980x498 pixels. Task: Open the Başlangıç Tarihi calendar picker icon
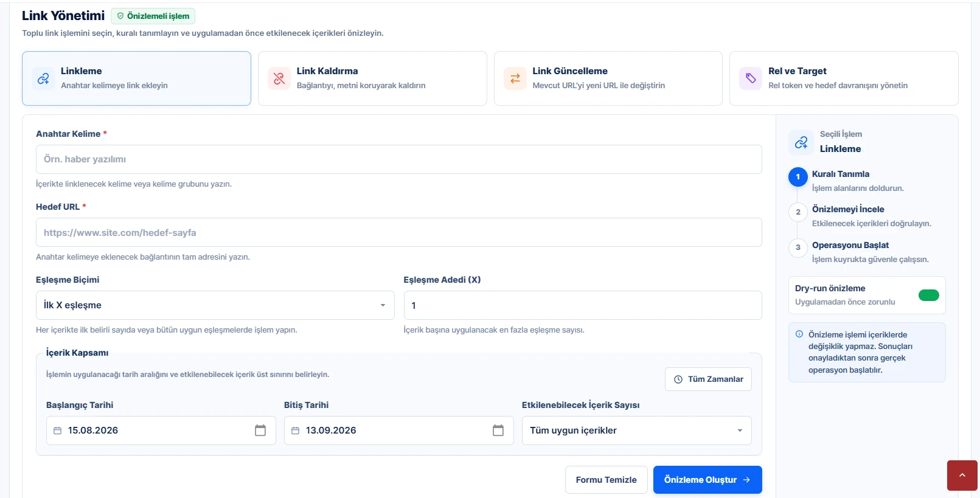(260, 431)
